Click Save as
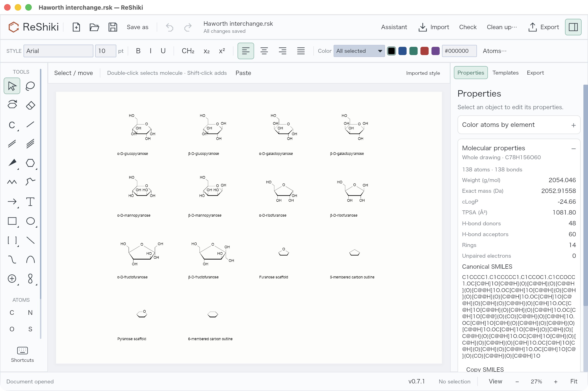The height and width of the screenshot is (391, 588). (137, 27)
